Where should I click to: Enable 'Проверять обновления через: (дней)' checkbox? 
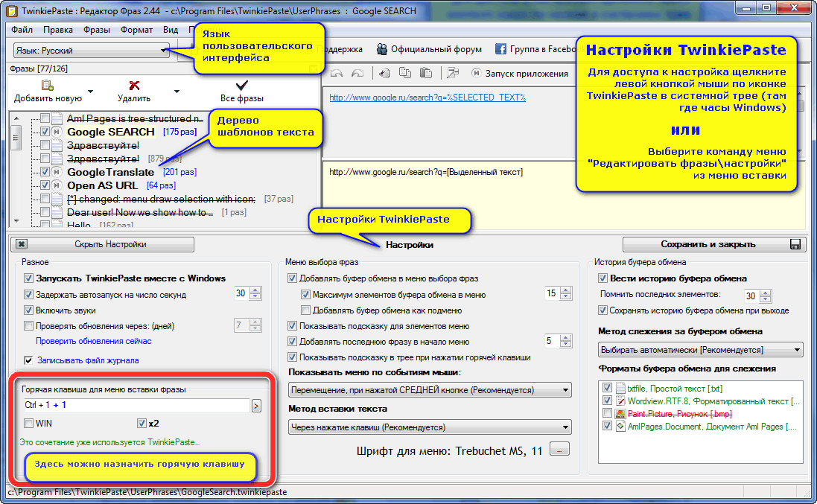point(28,326)
